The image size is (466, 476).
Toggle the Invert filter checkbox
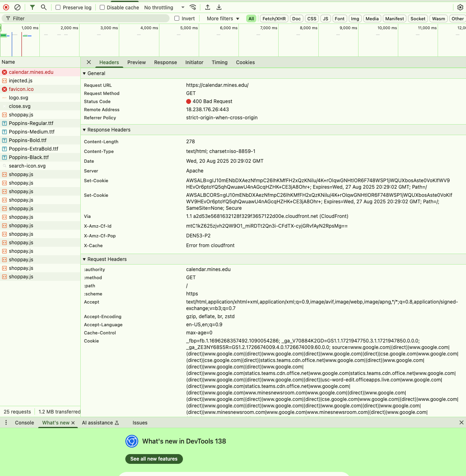tap(177, 18)
